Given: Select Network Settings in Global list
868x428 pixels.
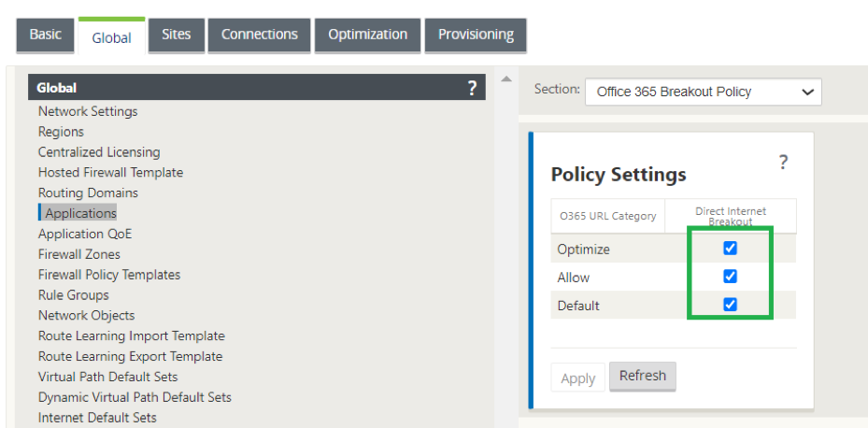Looking at the screenshot, I should 88,111.
